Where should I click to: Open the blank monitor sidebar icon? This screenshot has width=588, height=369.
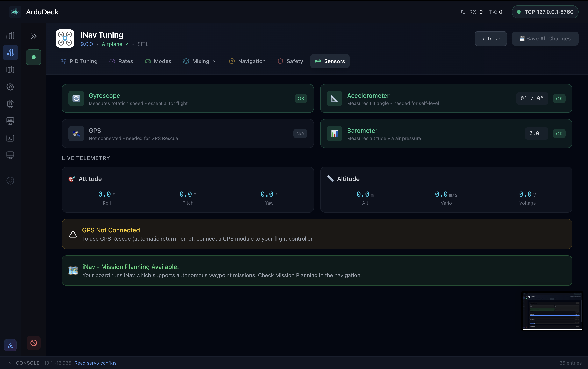coord(10,155)
